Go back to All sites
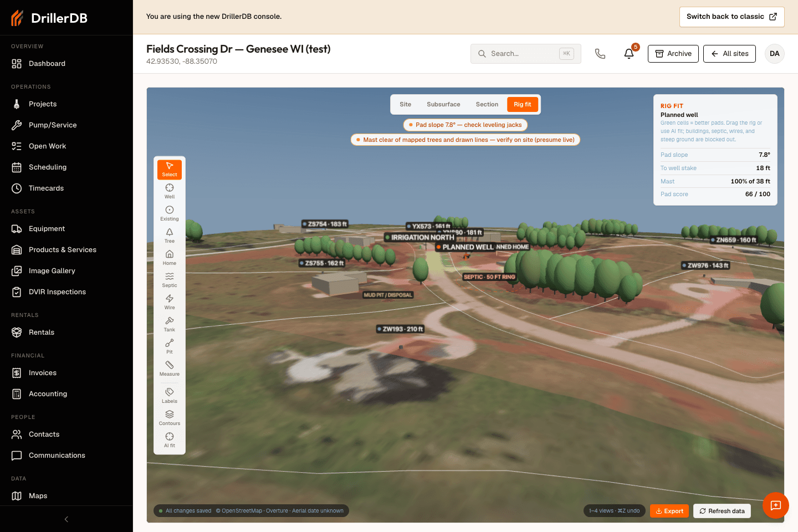This screenshot has height=532, width=798. 729,54
